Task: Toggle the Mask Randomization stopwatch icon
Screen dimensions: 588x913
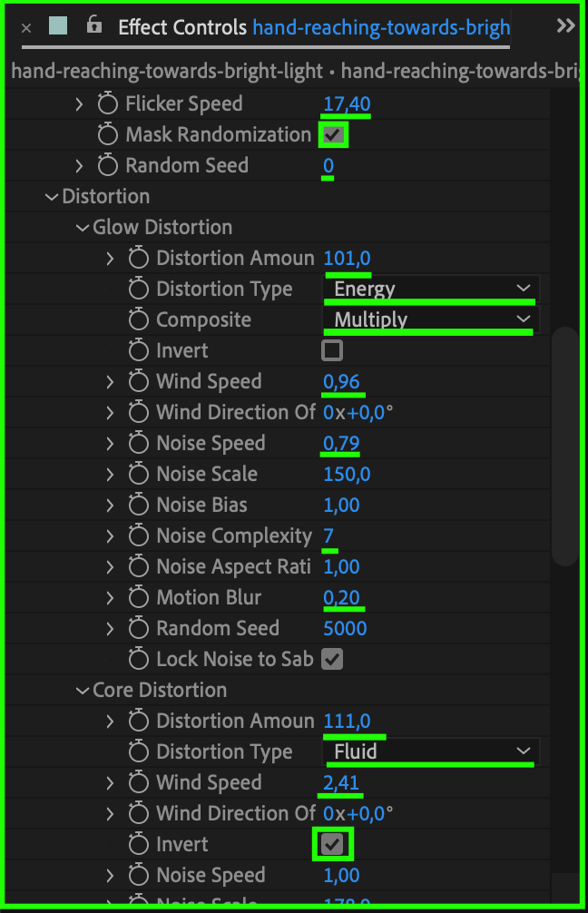Action: [x=108, y=134]
